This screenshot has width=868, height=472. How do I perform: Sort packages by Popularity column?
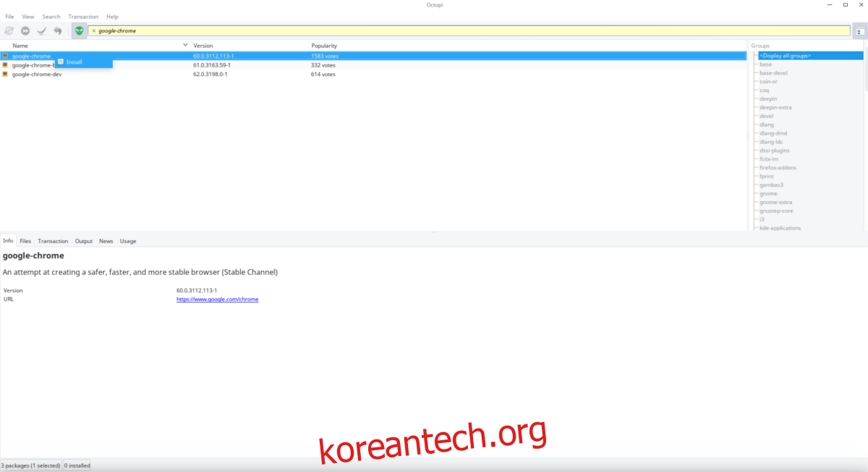click(x=324, y=46)
